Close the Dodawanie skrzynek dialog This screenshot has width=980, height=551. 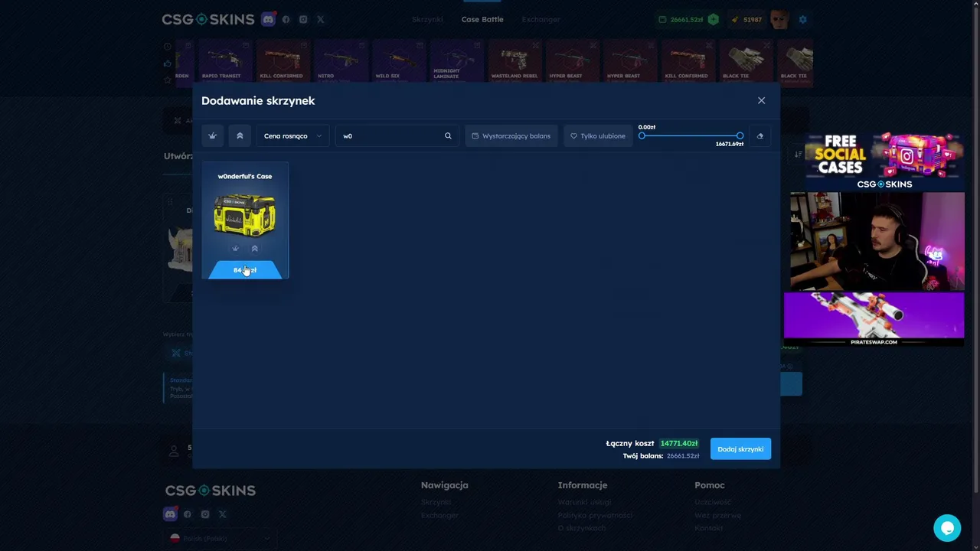(x=761, y=100)
